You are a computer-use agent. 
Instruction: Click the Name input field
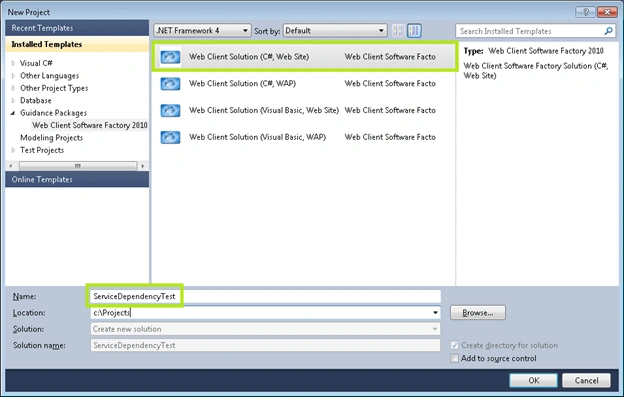click(x=265, y=296)
